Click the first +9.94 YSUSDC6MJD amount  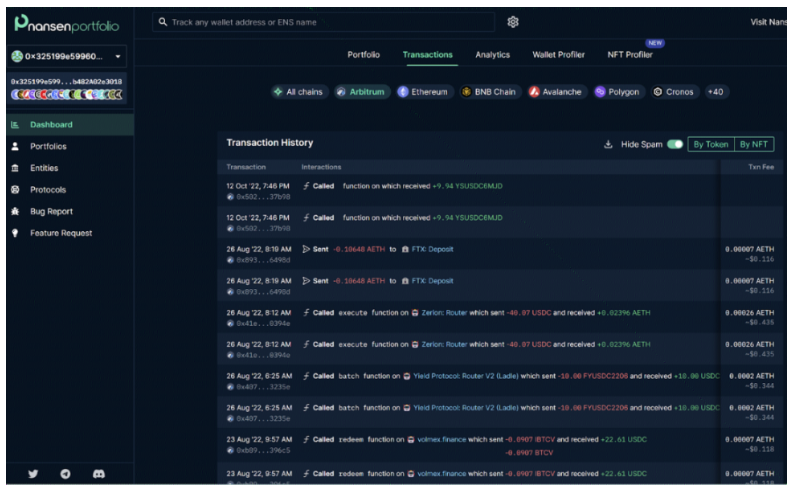click(x=467, y=186)
